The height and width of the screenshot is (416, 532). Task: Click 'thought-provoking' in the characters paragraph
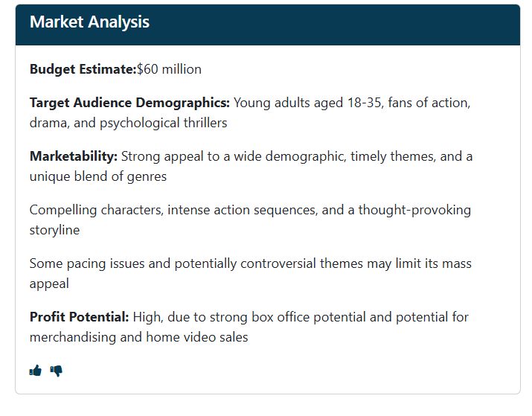pos(414,210)
